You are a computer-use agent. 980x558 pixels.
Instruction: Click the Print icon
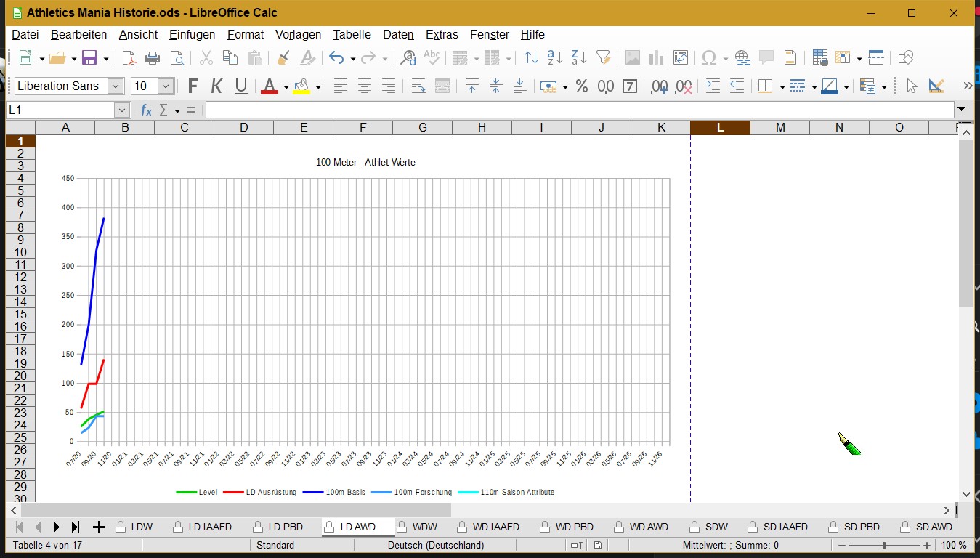point(153,58)
